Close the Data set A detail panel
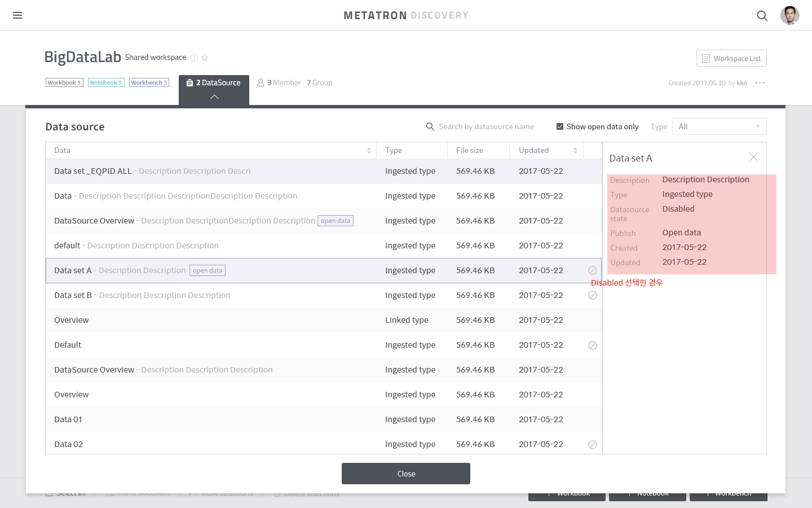The image size is (812, 508). point(753,157)
